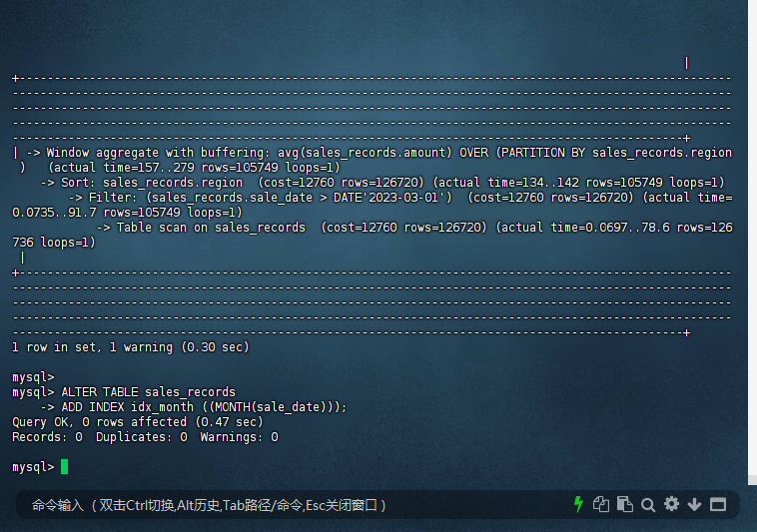This screenshot has height=532, width=757.
Task: Click 'Sort: sales_records.region' plan line
Action: (x=382, y=183)
